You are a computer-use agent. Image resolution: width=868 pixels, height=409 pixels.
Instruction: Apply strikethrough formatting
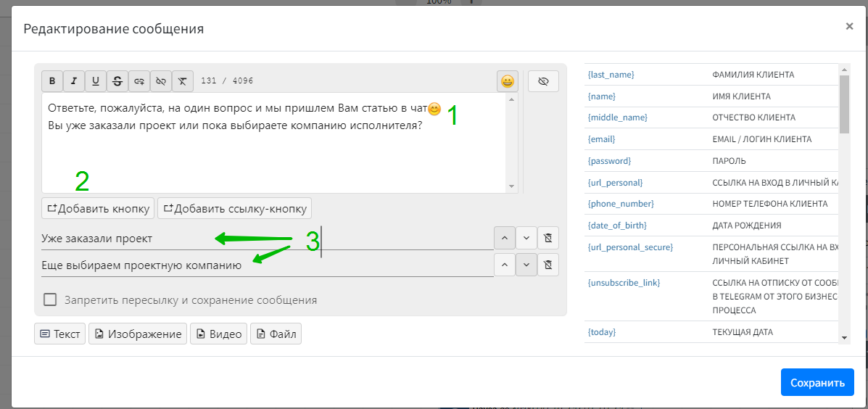click(x=117, y=81)
